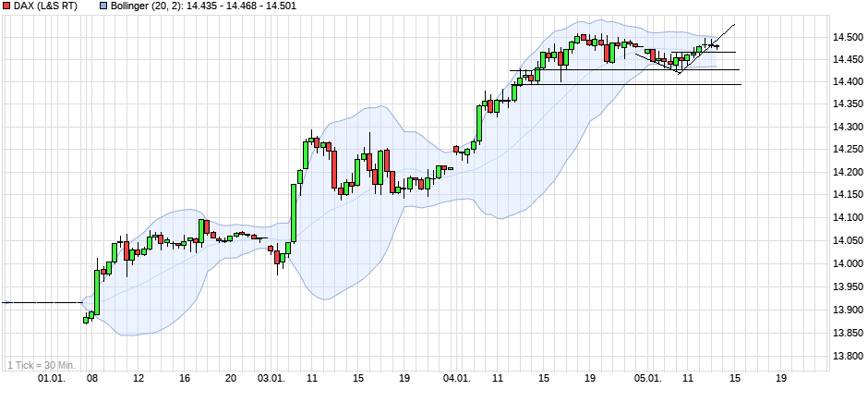Screen dimensions: 868x402
Task: Click the upper tip of the rising trendline
Action: [733, 25]
